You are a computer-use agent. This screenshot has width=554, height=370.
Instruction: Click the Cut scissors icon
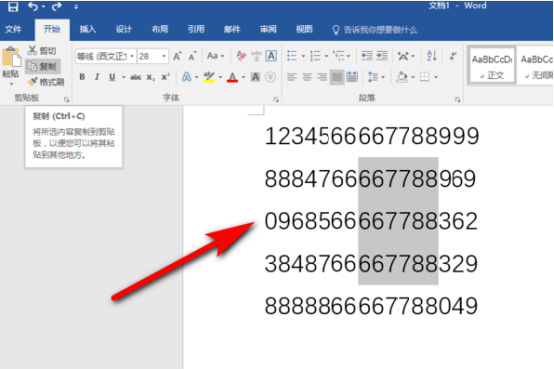click(x=32, y=51)
